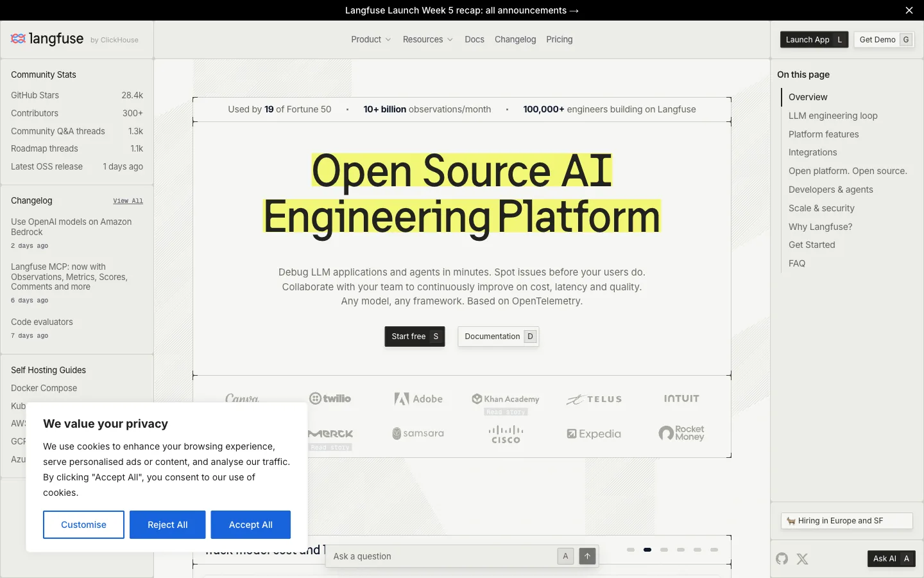
Task: Jump to Scale & security section
Action: tap(821, 208)
